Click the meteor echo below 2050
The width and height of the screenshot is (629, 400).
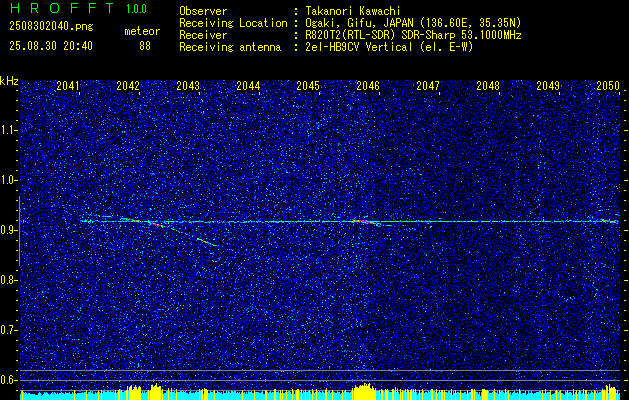610,221
